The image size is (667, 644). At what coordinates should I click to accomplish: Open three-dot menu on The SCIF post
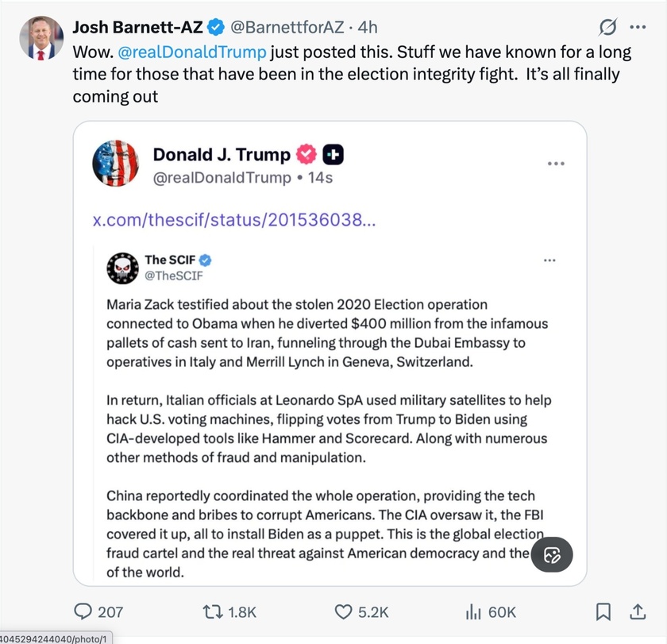pos(549,260)
